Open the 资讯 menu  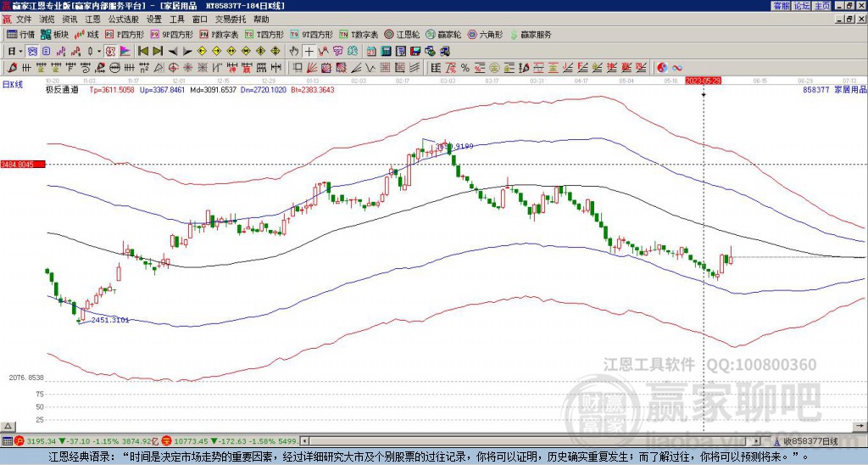tap(70, 20)
